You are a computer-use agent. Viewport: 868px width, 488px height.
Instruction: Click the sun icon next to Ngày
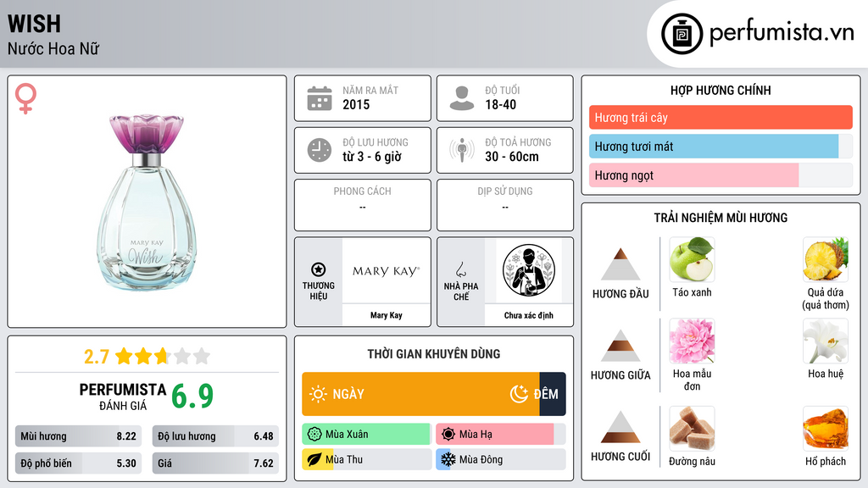tap(318, 394)
